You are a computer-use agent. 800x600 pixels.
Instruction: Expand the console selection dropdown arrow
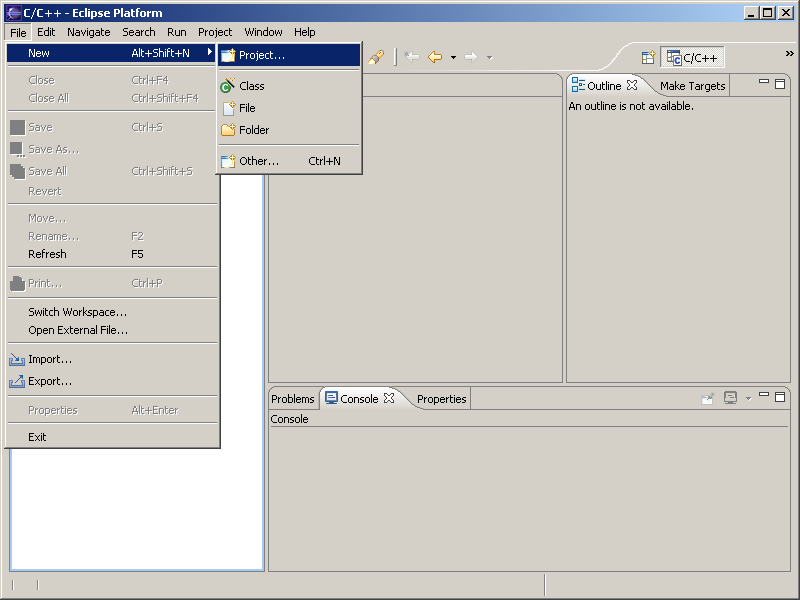[x=748, y=399]
